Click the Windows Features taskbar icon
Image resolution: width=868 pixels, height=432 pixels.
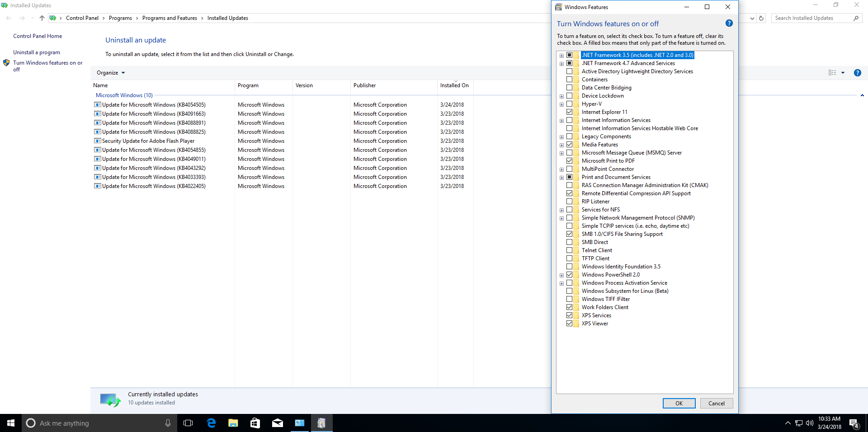(321, 423)
